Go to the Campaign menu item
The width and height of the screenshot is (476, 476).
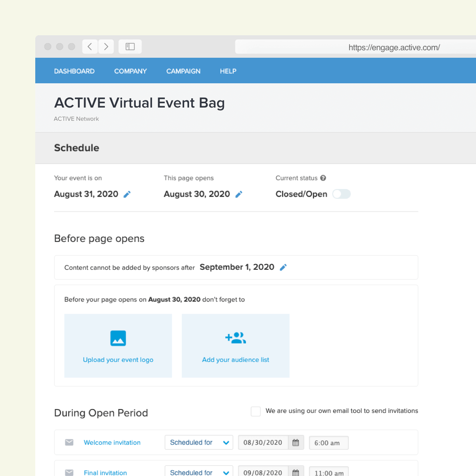(183, 71)
